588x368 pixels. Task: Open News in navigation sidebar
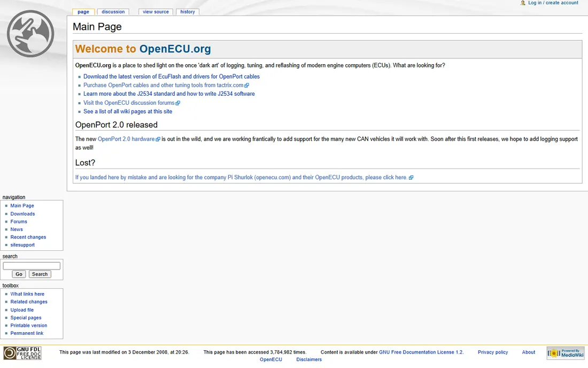tap(17, 229)
